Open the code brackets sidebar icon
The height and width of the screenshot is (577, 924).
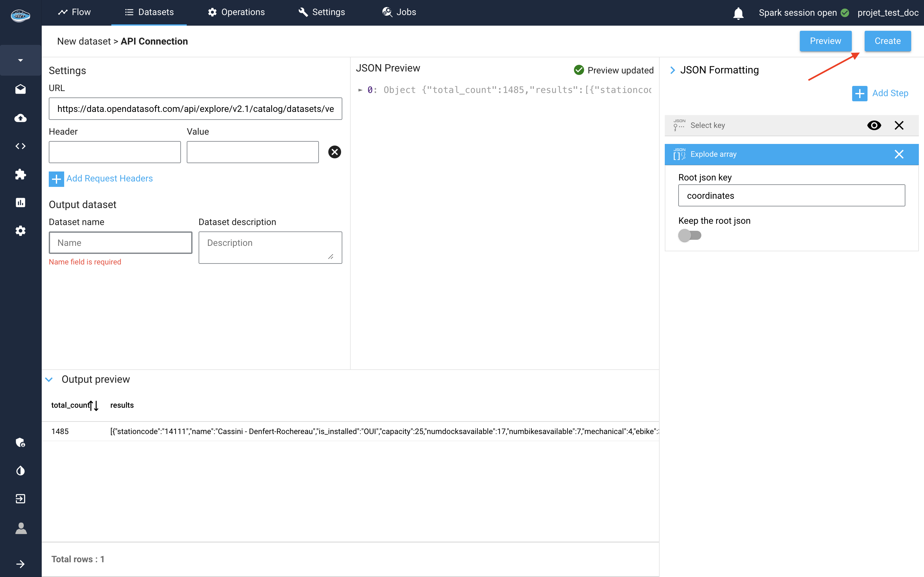coord(21,146)
